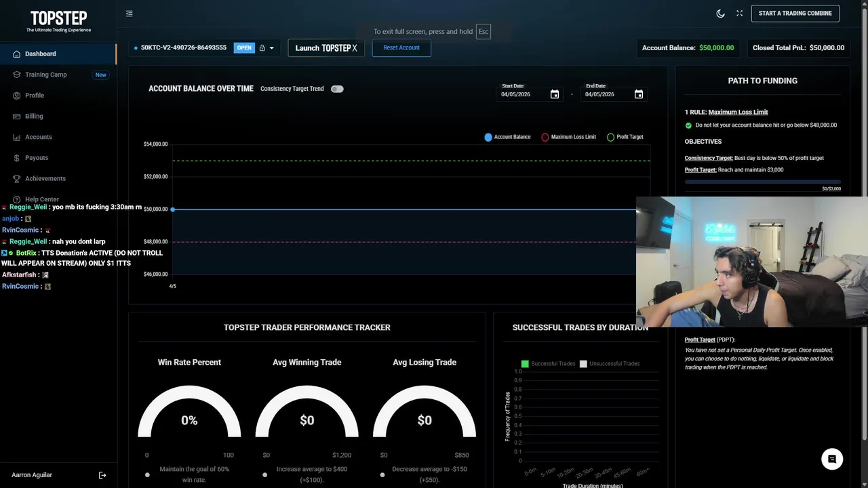Collapse sidebar with the menu toggle icon

click(x=130, y=14)
